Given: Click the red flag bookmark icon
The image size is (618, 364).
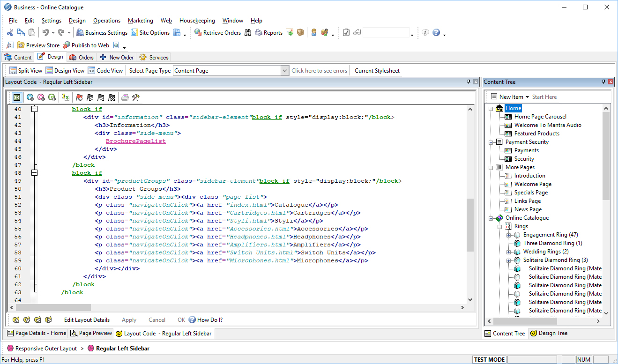Looking at the screenshot, I should tap(79, 97).
